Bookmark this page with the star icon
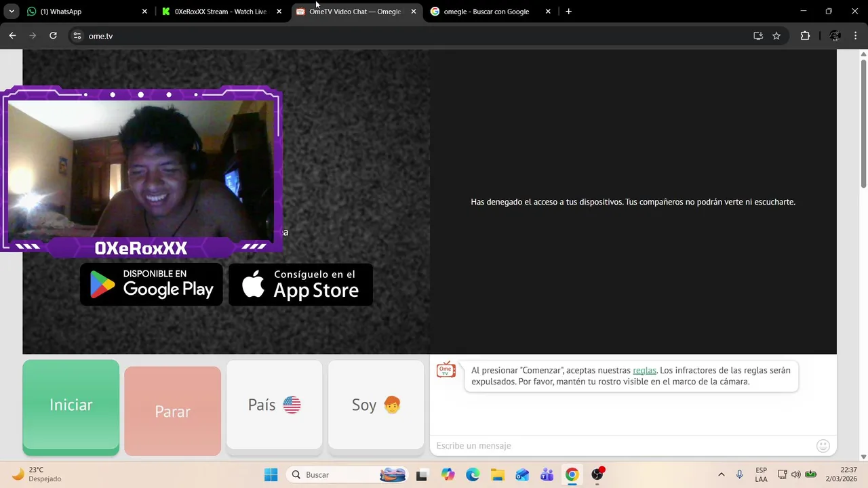 click(x=776, y=36)
